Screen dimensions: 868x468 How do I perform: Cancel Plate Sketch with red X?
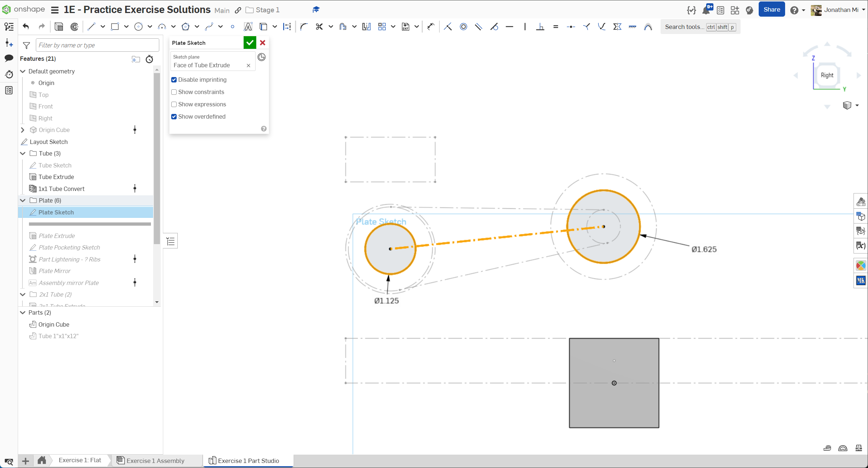coord(263,43)
